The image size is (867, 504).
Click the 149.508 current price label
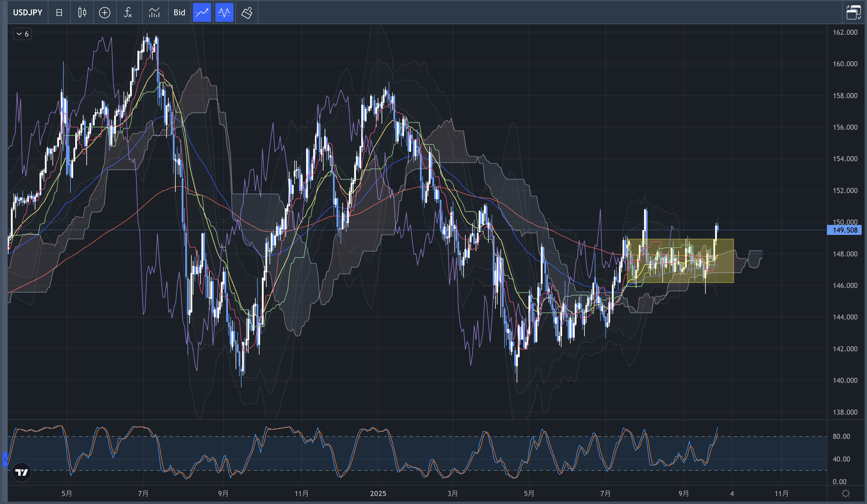[x=845, y=230]
